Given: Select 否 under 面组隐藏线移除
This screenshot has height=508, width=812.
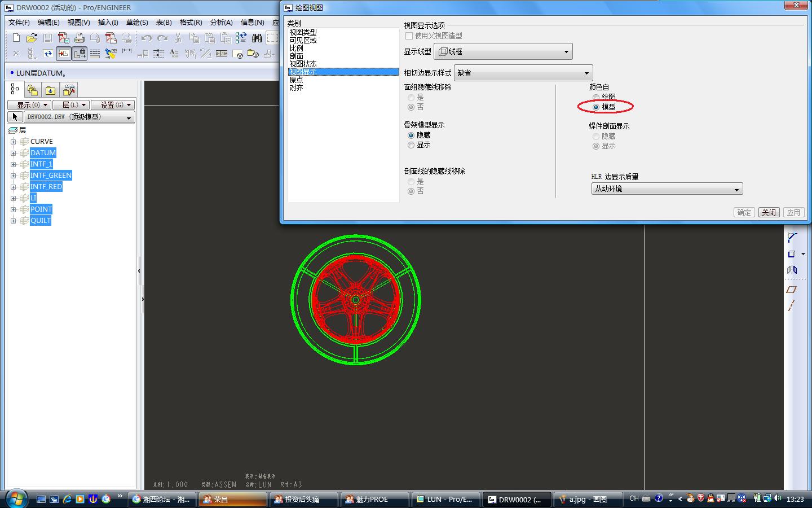Looking at the screenshot, I should click(x=411, y=107).
